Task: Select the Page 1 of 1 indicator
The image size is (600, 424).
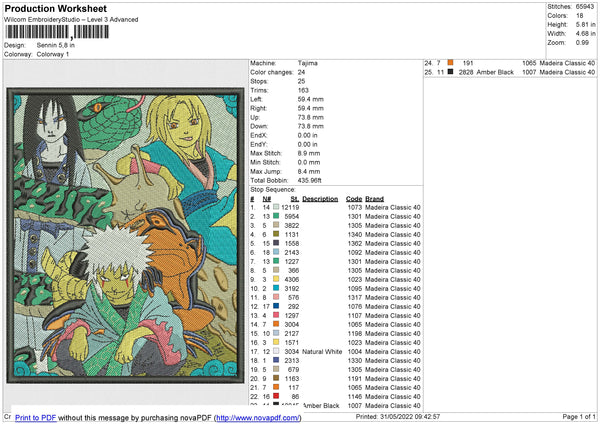Action: (x=579, y=416)
